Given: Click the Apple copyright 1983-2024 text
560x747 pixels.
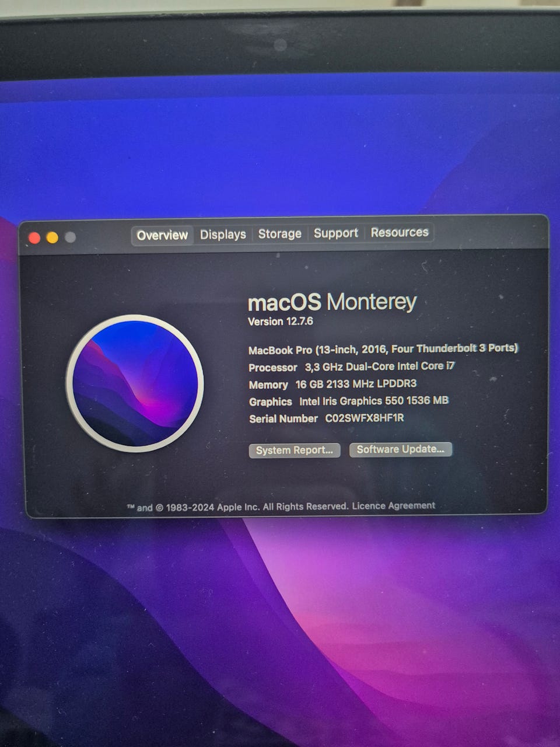Looking at the screenshot, I should (238, 507).
